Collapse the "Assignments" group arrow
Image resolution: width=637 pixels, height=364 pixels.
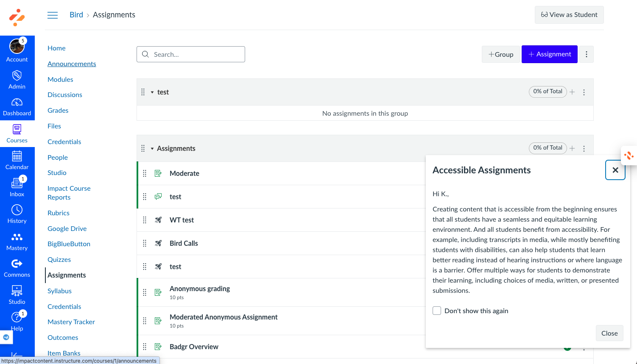tap(152, 149)
